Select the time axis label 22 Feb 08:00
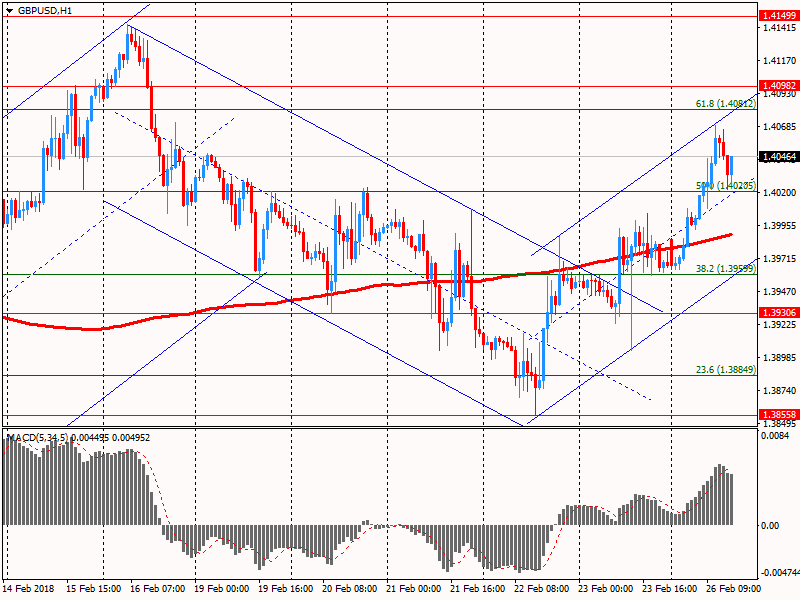800x600 pixels. pyautogui.click(x=541, y=588)
